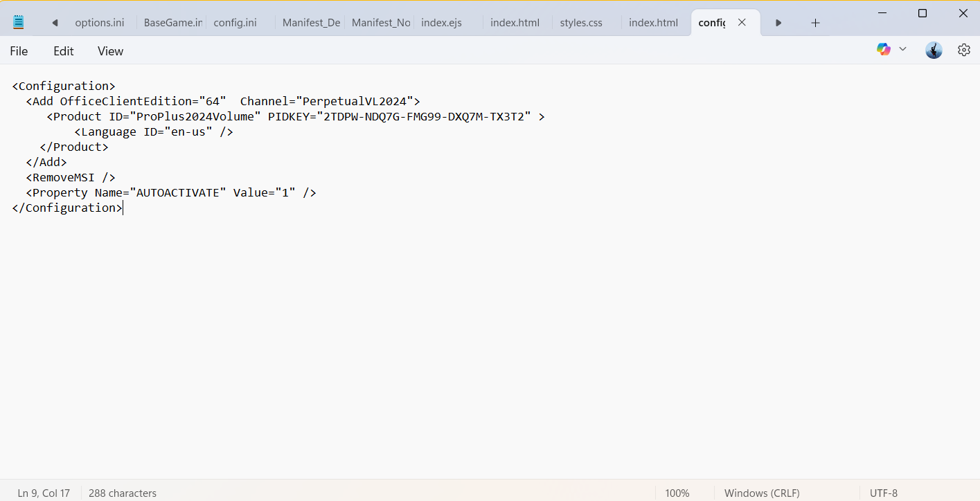Click the 288 characters status entry
This screenshot has height=501, width=980.
pyautogui.click(x=123, y=493)
